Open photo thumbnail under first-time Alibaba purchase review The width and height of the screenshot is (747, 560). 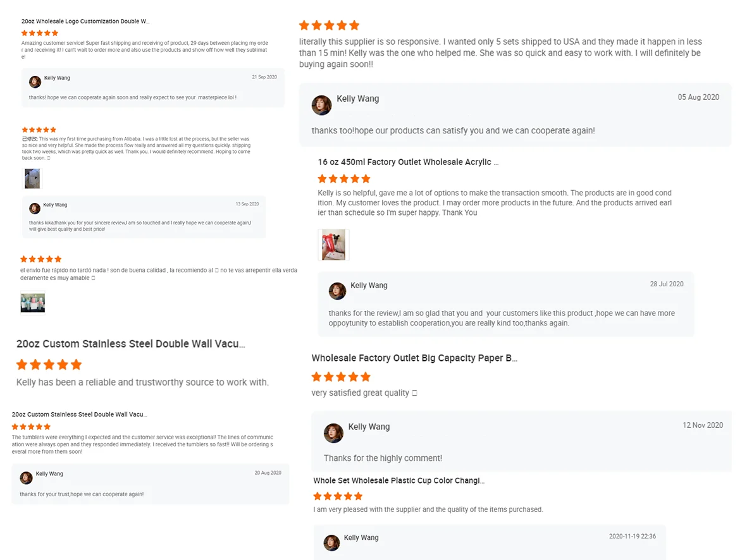coord(32,178)
